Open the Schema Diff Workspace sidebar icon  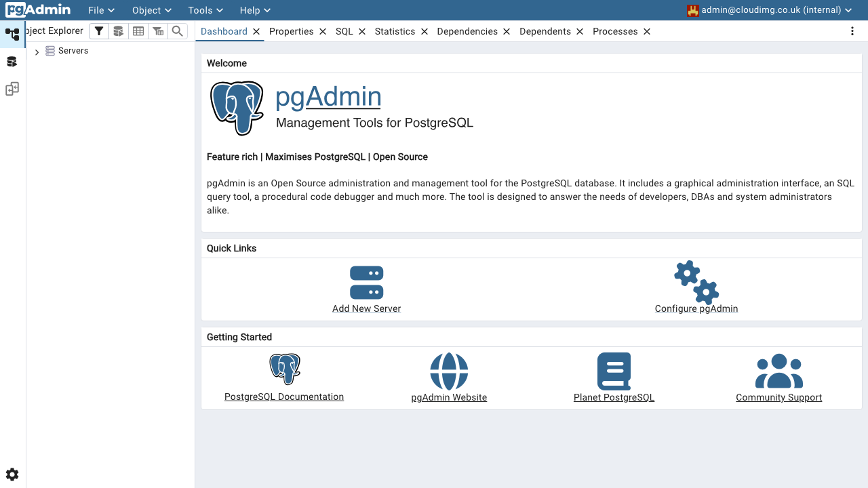click(12, 89)
